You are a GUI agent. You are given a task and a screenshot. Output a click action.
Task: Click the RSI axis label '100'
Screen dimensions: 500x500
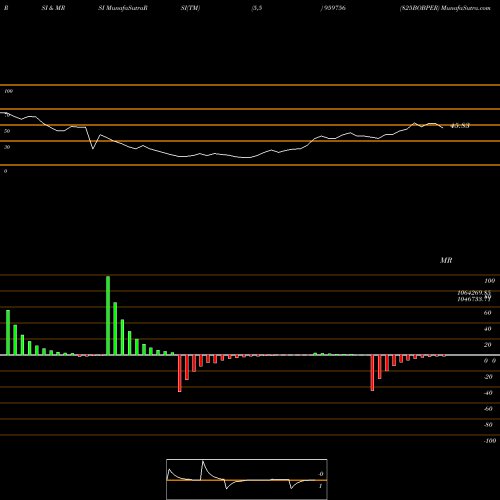(9, 91)
